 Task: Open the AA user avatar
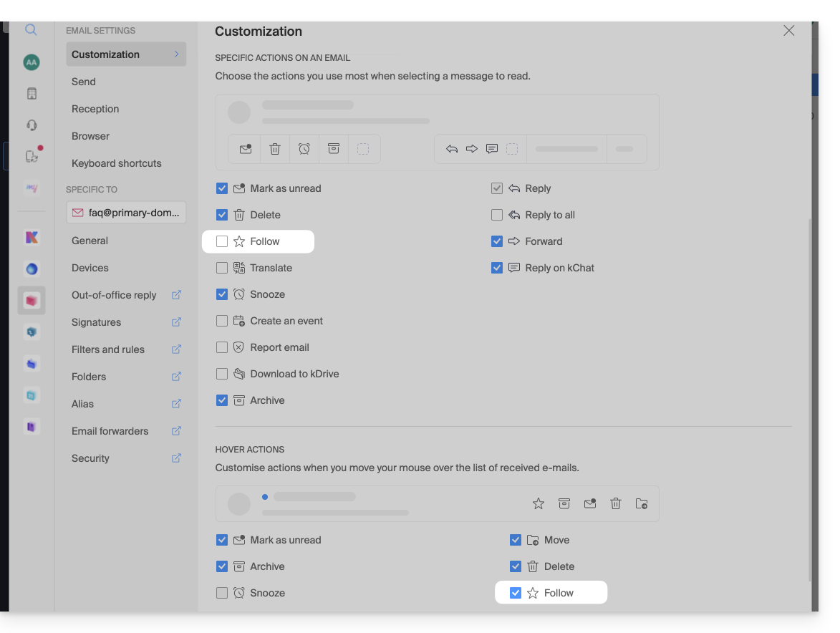click(x=31, y=62)
